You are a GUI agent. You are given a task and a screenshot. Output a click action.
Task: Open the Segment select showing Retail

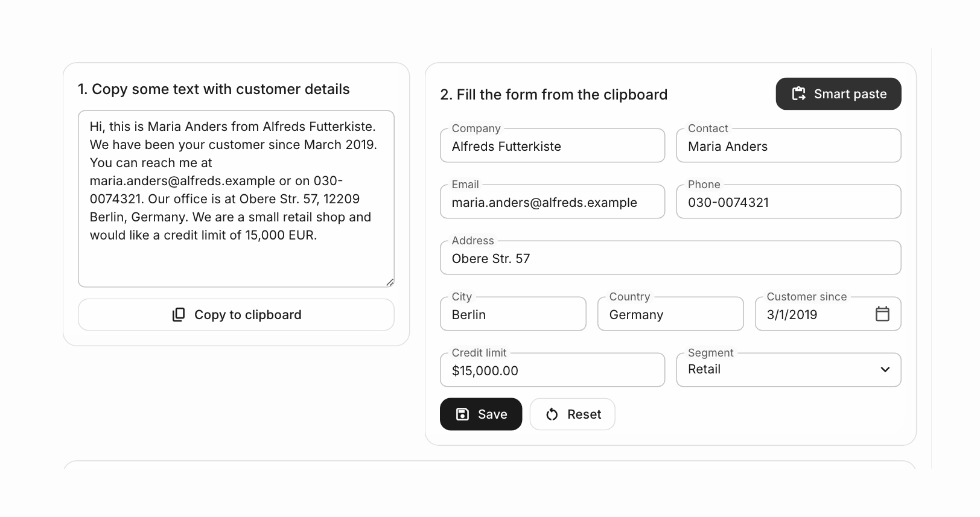789,370
